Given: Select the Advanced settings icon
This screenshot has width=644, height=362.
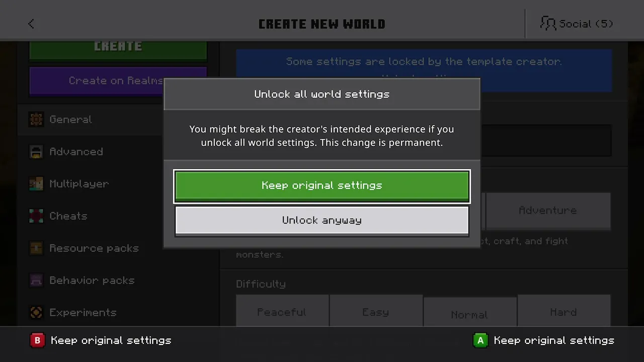Looking at the screenshot, I should click(x=36, y=152).
